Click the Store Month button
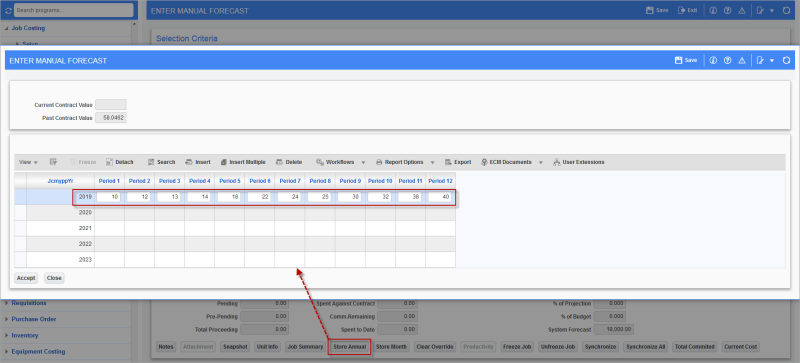Viewport: 800px width, 363px height. [x=391, y=347]
